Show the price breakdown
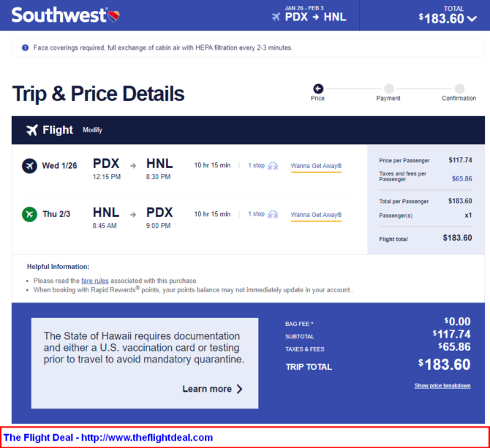The width and height of the screenshot is (490, 448). coord(442,386)
